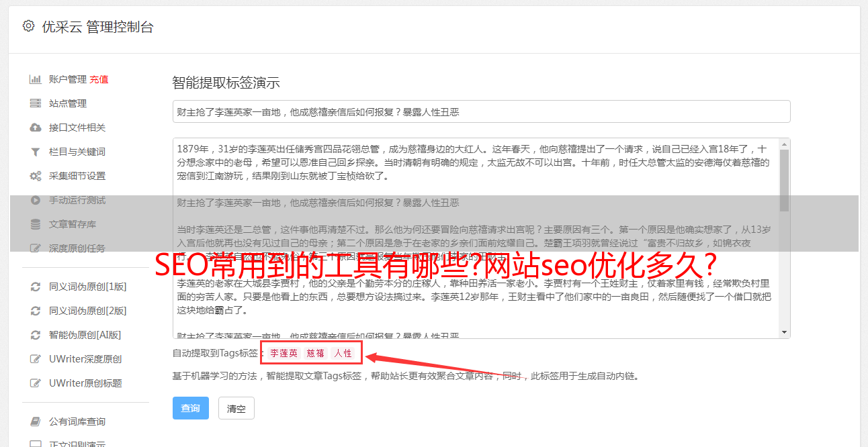868x447 pixels.
Task: Click the scroll down arrow of article textarea
Action: 784,332
